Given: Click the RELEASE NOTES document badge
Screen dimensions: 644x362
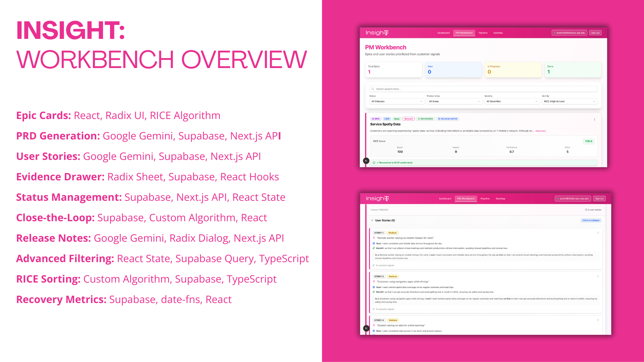Looking at the screenshot, I should click(x=447, y=119).
